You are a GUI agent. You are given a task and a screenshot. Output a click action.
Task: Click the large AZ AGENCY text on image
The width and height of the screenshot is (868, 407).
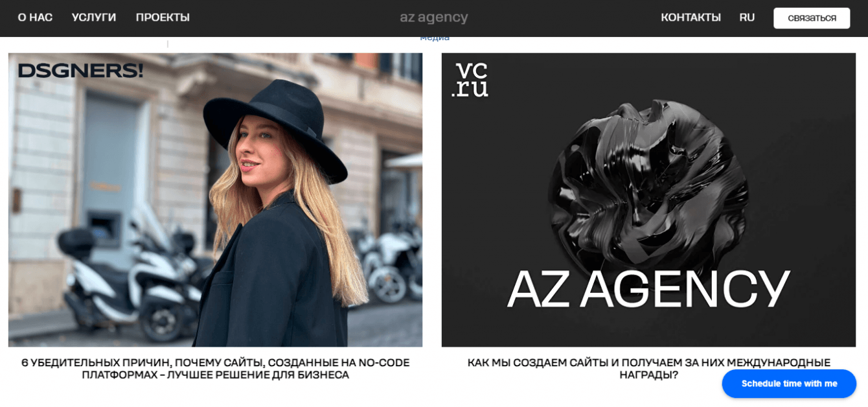point(648,288)
